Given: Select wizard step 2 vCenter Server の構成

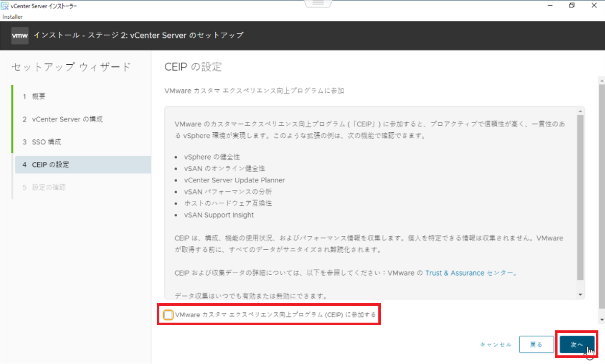Looking at the screenshot, I should pyautogui.click(x=82, y=119).
